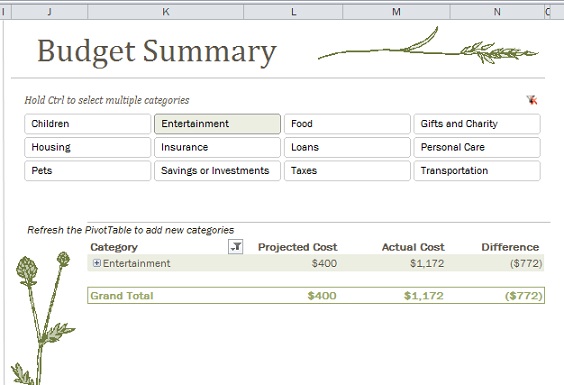Viewport: 564px width, 385px height.
Task: Click the Budget Summary title
Action: 157,52
